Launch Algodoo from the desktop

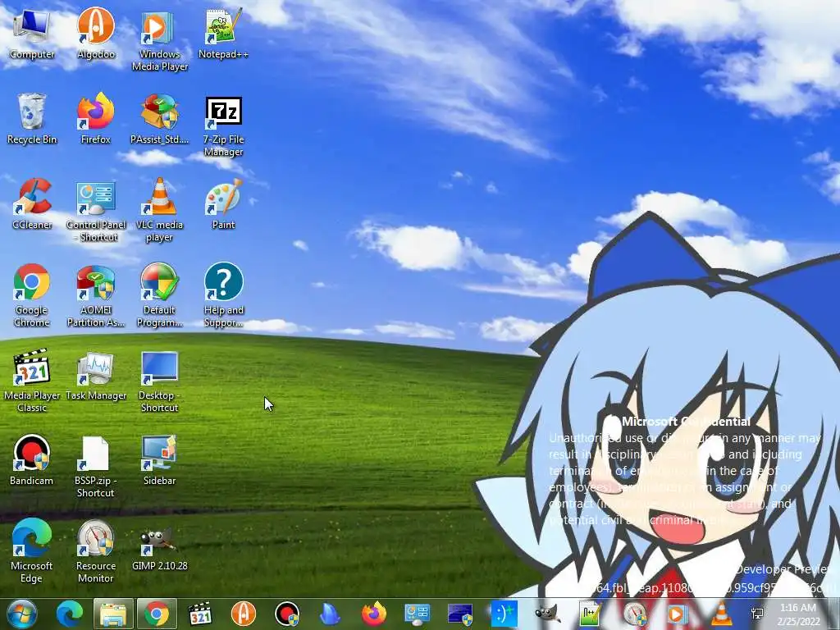(96, 33)
